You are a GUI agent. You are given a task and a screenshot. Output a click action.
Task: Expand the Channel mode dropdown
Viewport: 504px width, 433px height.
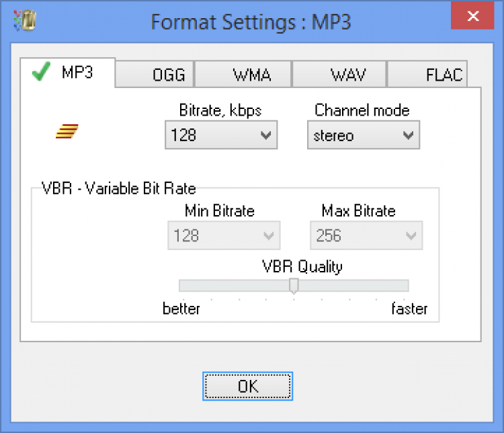[x=363, y=135]
